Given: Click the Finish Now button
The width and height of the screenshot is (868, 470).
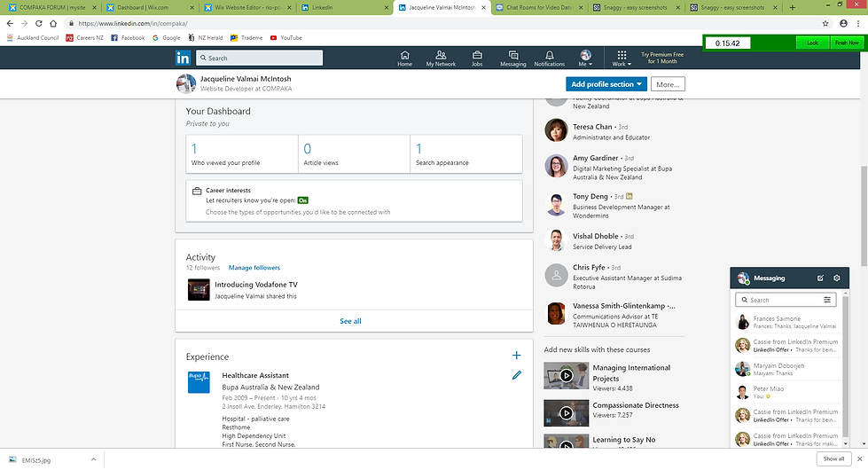Looking at the screenshot, I should [847, 43].
